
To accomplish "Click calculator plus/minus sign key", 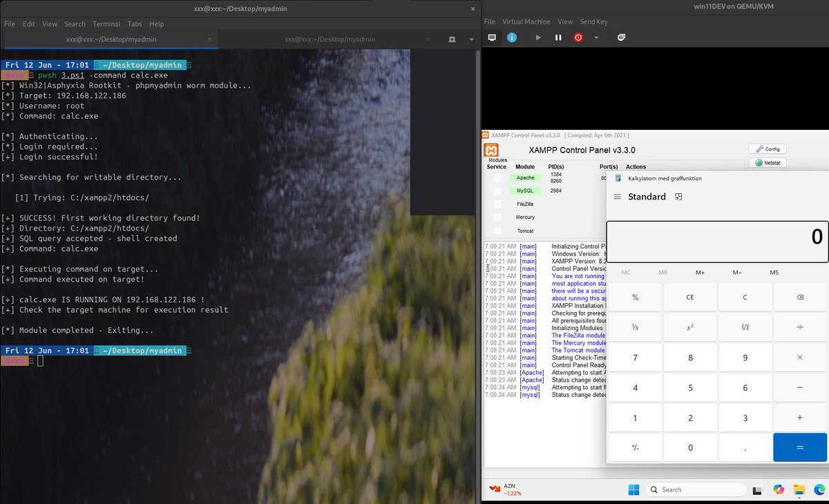I will (x=636, y=447).
